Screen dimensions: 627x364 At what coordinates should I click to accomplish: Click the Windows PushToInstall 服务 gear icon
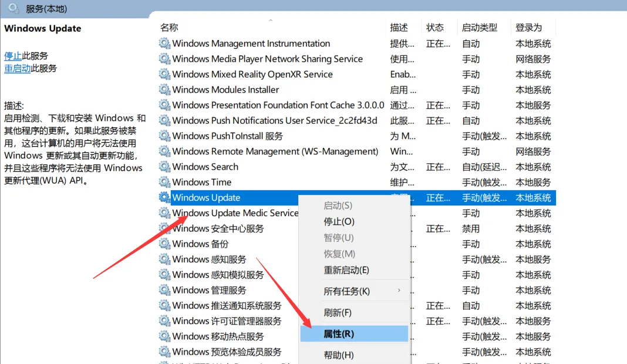pos(165,136)
